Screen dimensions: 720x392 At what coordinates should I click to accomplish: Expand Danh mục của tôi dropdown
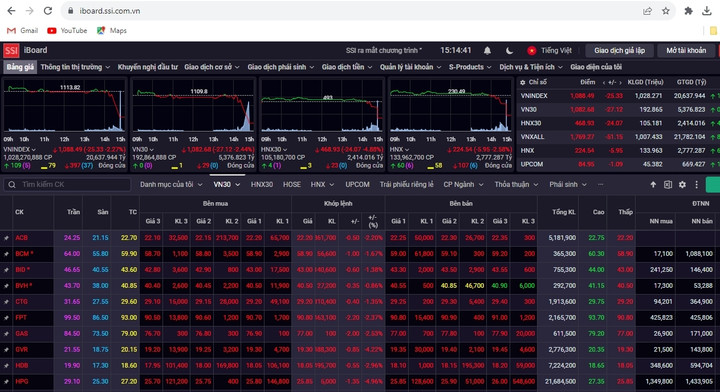click(x=171, y=185)
